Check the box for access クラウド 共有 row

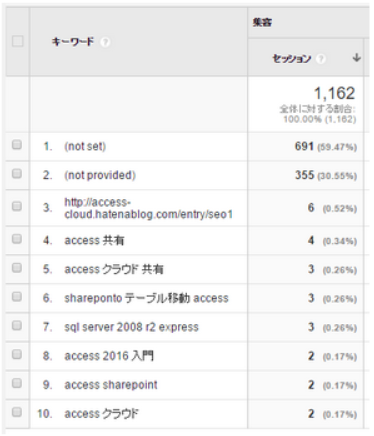[x=17, y=268]
